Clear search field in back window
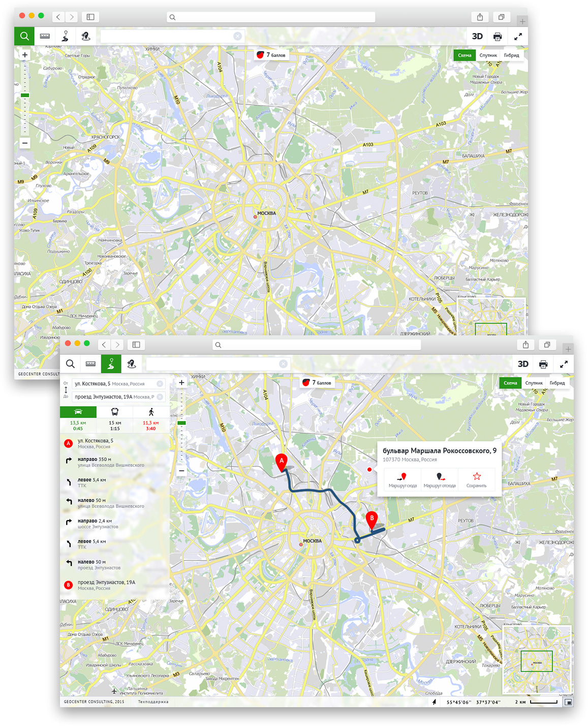 pyautogui.click(x=237, y=36)
